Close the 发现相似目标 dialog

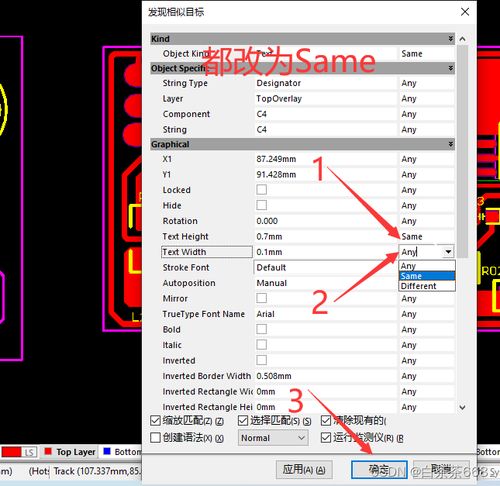pos(465,12)
